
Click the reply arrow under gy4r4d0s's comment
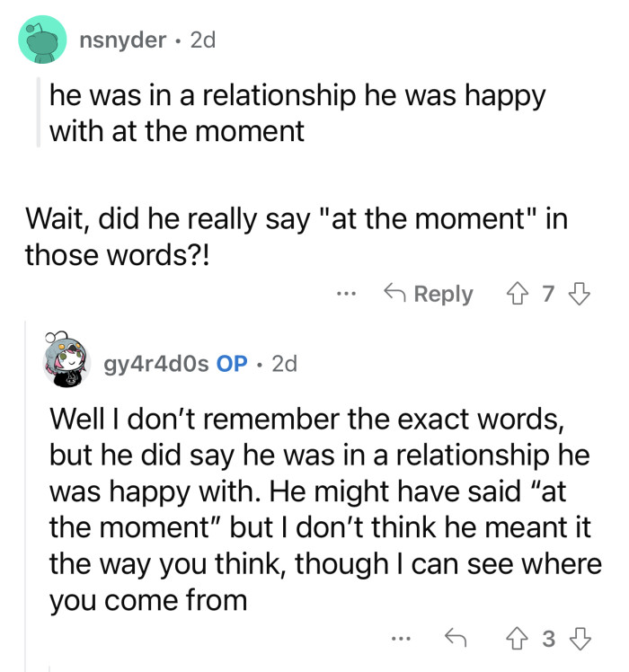[x=454, y=639]
